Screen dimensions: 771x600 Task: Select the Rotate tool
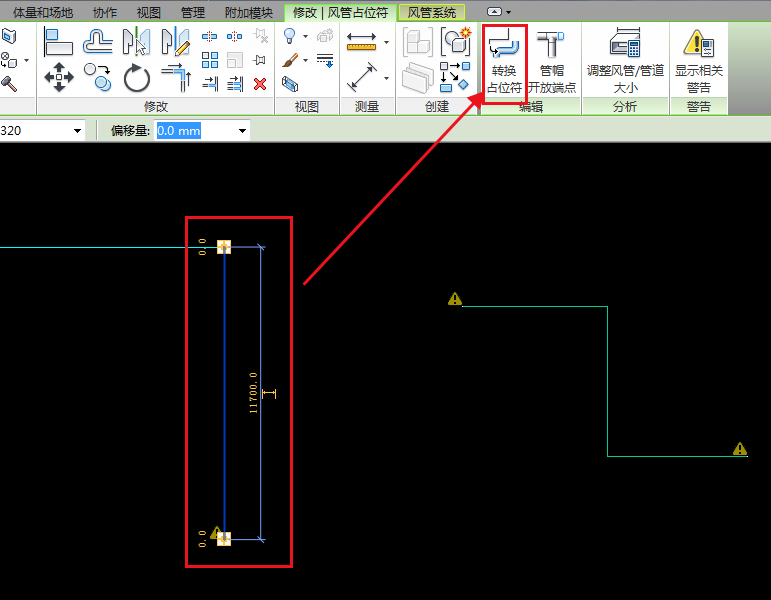pos(137,78)
